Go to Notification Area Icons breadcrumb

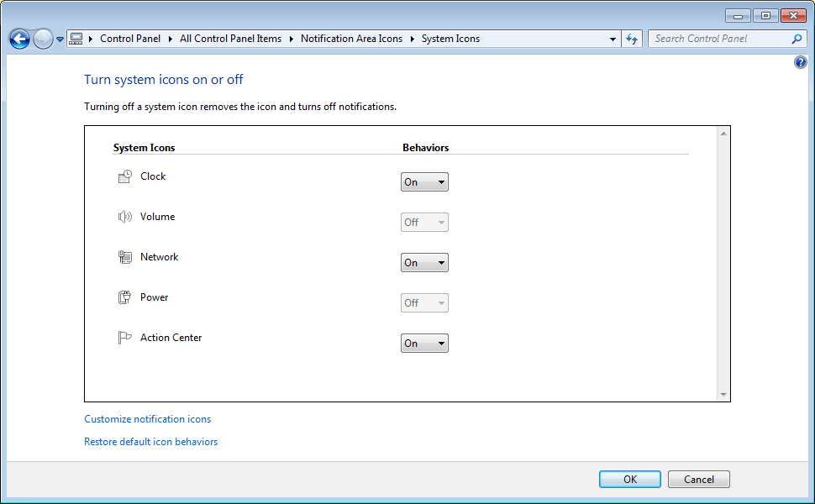pyautogui.click(x=351, y=39)
